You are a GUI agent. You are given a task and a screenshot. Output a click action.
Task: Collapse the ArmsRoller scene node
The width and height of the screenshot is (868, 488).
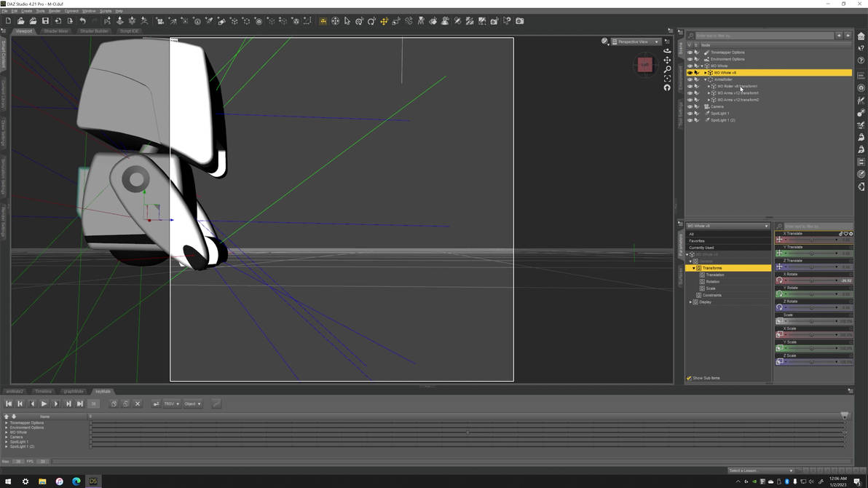point(705,80)
